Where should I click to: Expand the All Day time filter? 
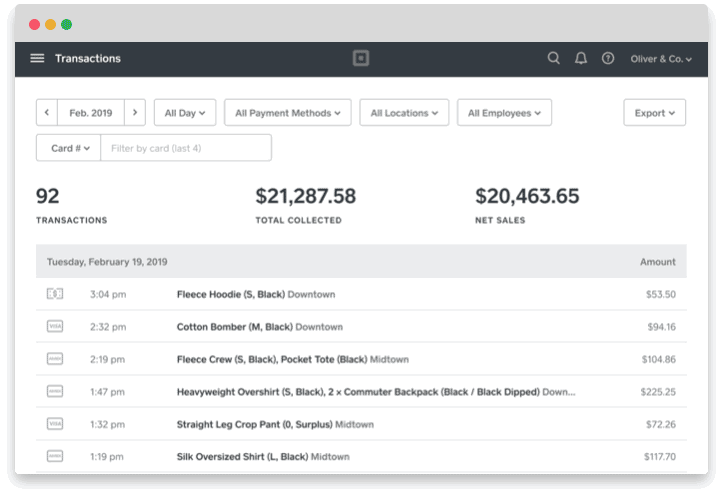tap(185, 113)
